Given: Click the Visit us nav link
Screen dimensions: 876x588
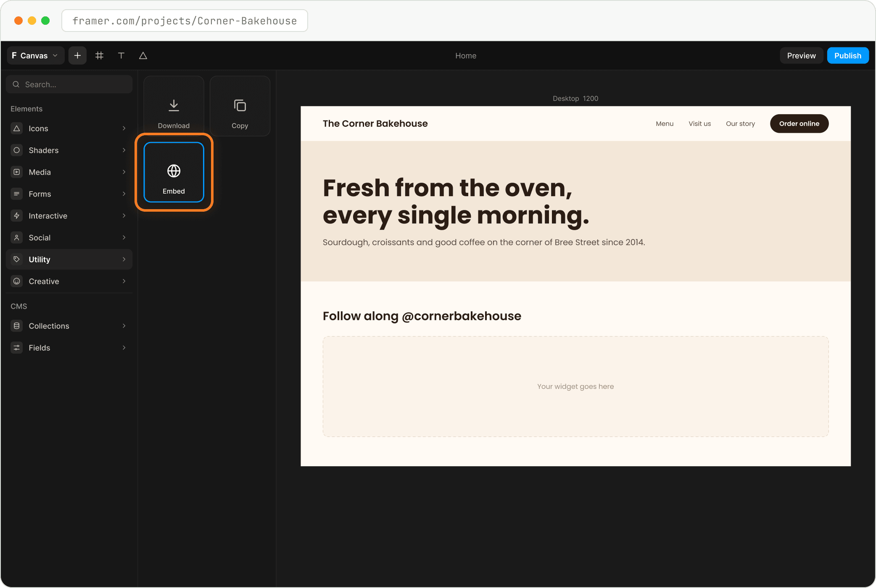Looking at the screenshot, I should 699,123.
